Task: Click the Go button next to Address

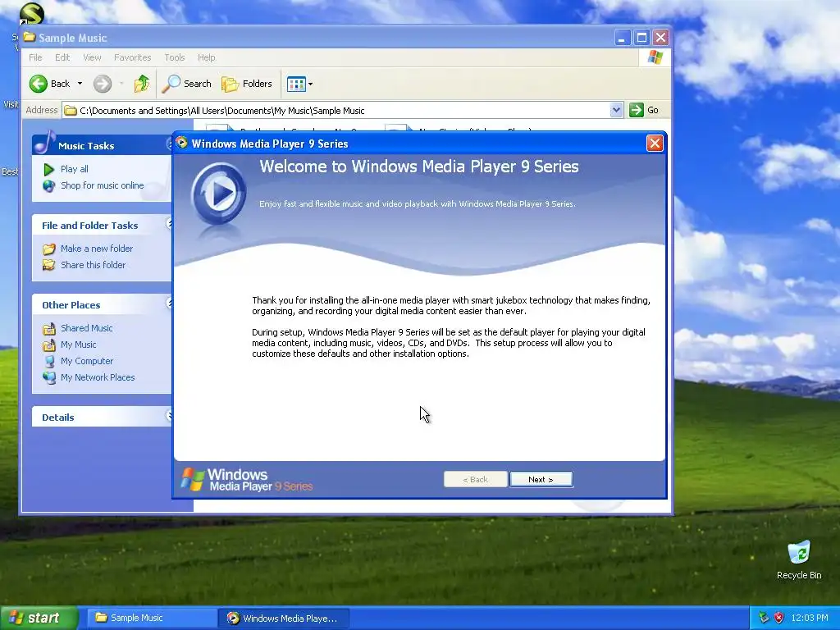Action: 645,111
